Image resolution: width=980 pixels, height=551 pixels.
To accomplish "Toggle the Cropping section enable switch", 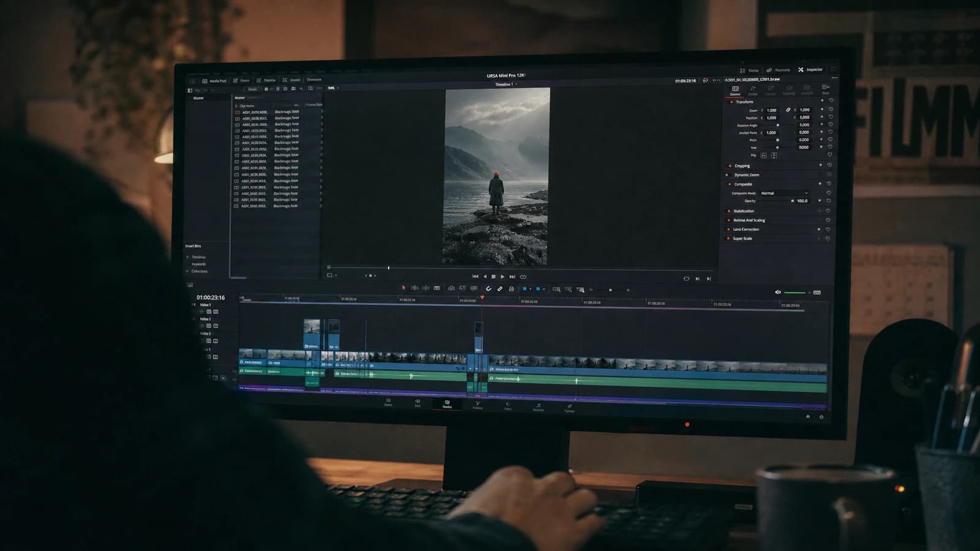I will [x=729, y=166].
